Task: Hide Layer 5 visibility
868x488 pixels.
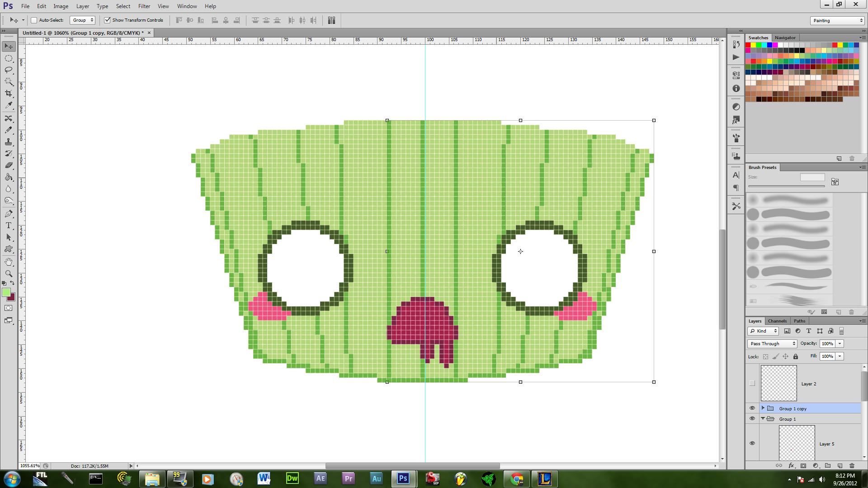Action: tap(752, 443)
